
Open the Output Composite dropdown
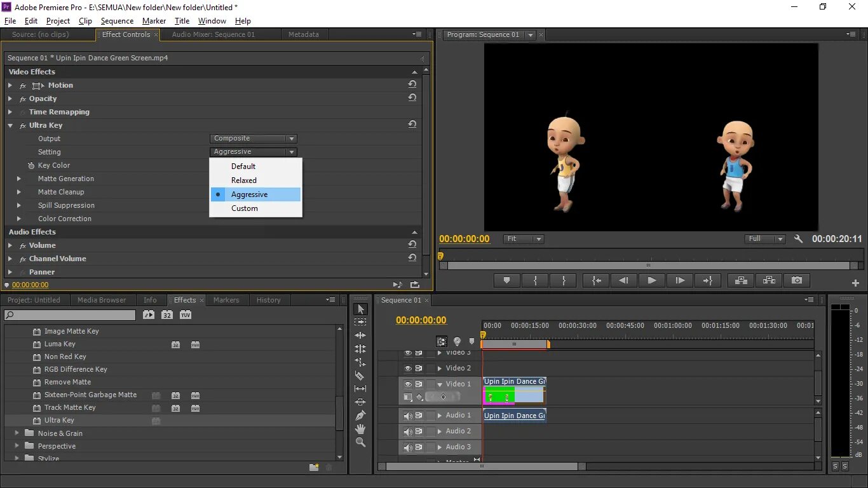coord(254,139)
